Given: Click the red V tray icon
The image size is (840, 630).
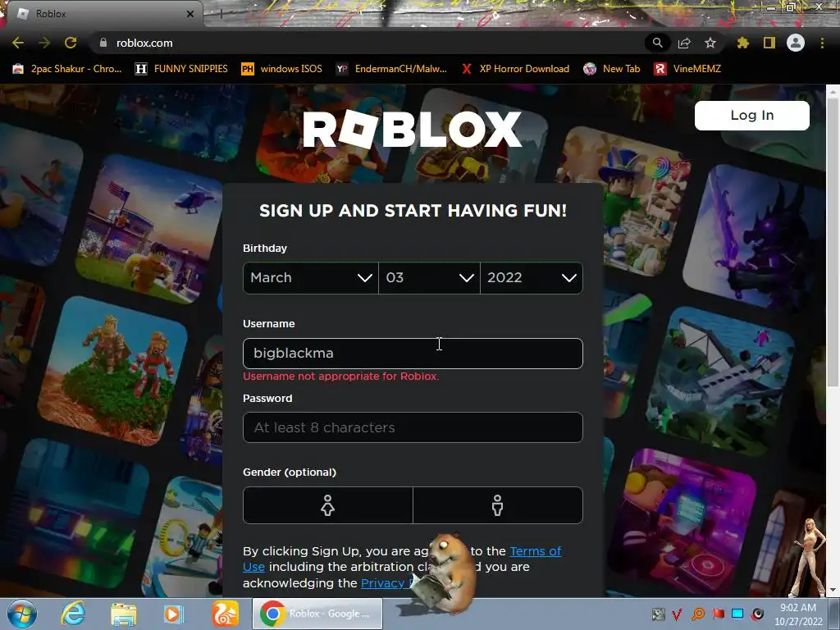Looking at the screenshot, I should [677, 614].
